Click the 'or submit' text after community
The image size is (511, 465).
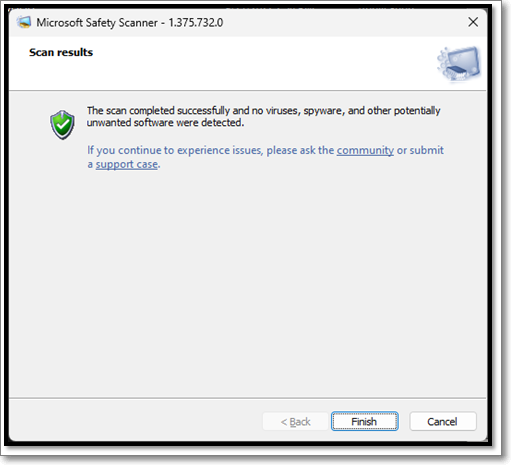pos(420,150)
